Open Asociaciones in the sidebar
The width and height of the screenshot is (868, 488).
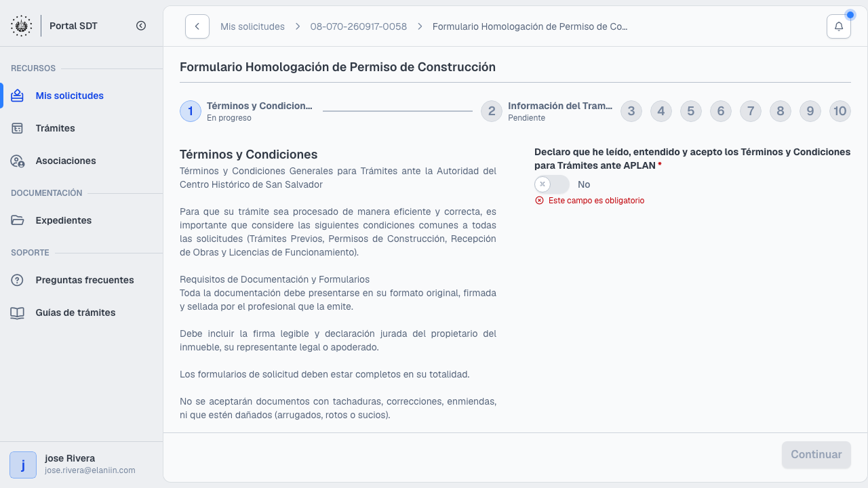point(81,161)
